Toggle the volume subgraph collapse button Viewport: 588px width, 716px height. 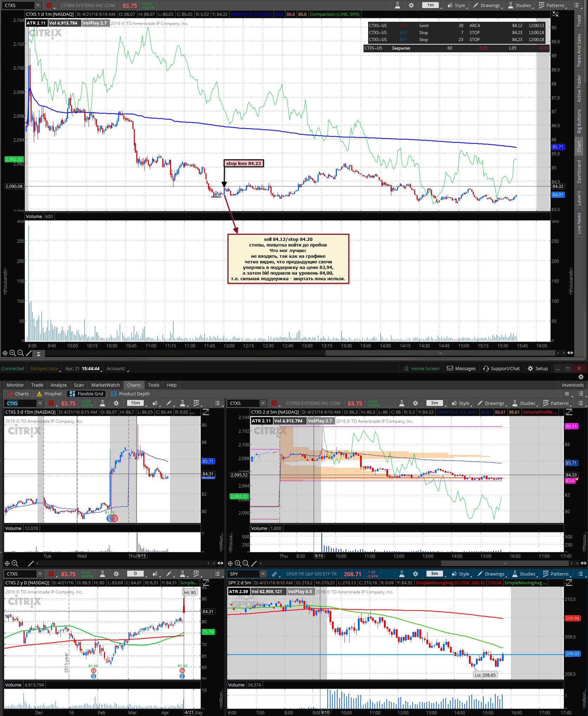(x=38, y=354)
